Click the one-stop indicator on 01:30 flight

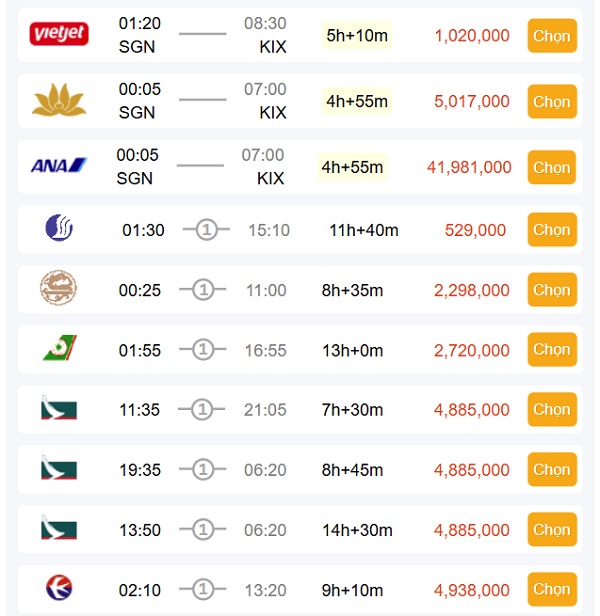click(205, 230)
